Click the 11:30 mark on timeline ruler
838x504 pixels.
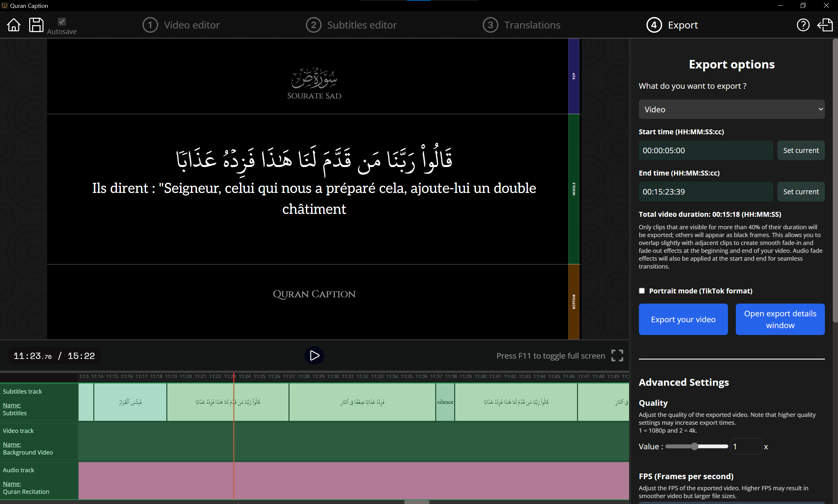click(333, 376)
